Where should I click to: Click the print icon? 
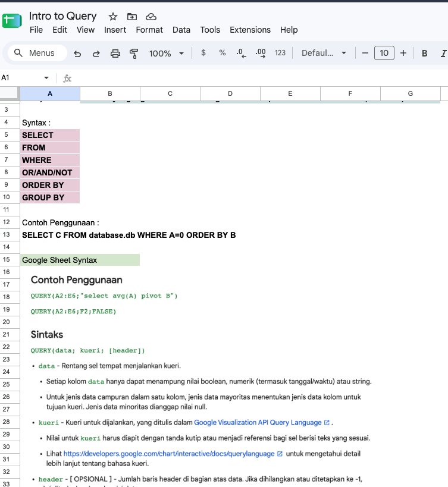pyautogui.click(x=115, y=54)
